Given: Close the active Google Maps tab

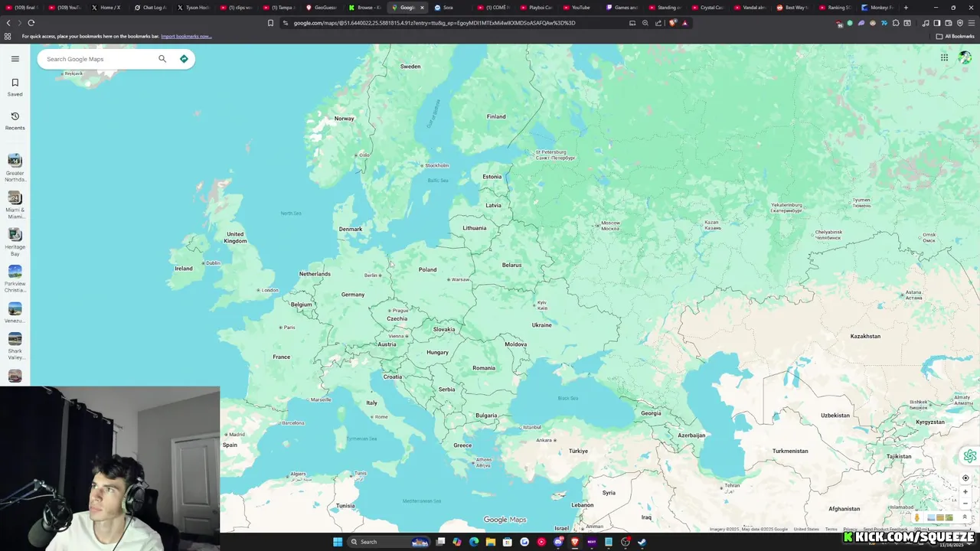Looking at the screenshot, I should pos(422,8).
